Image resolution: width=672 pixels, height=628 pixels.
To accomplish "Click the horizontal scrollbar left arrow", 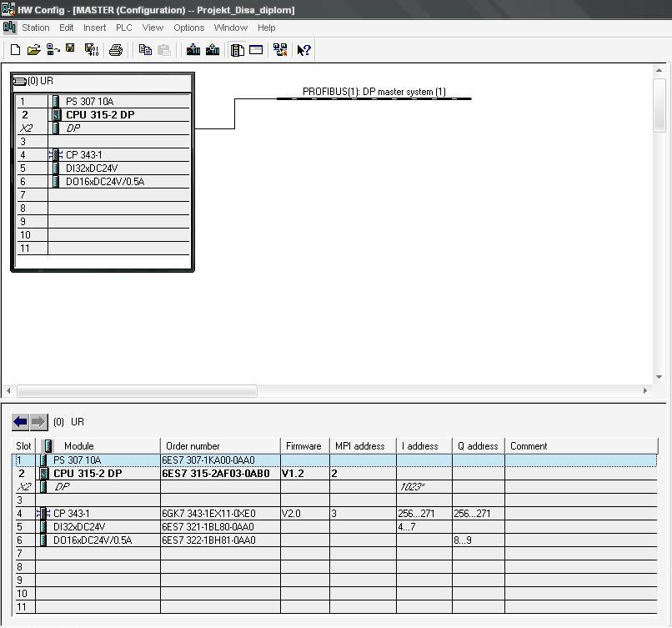I will pyautogui.click(x=8, y=391).
